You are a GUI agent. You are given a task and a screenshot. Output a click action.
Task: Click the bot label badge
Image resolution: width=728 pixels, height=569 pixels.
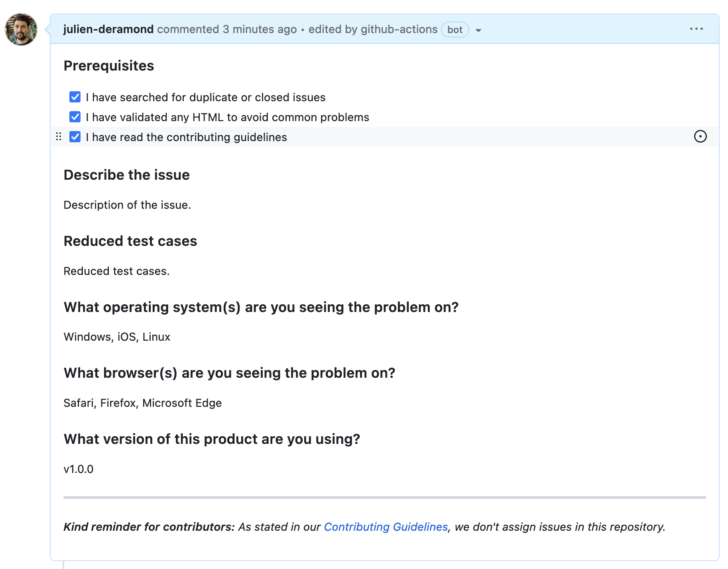[x=455, y=30]
